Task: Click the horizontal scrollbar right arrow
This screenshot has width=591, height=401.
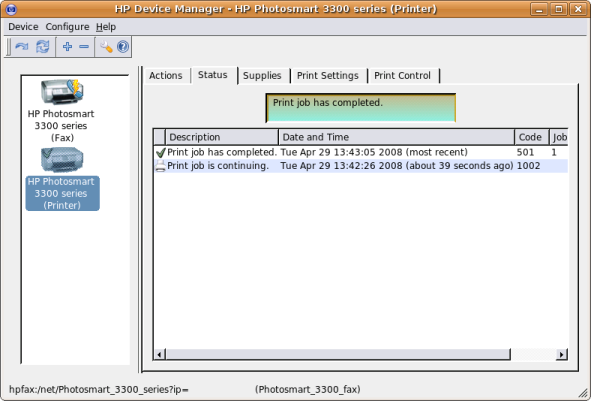Action: (562, 354)
